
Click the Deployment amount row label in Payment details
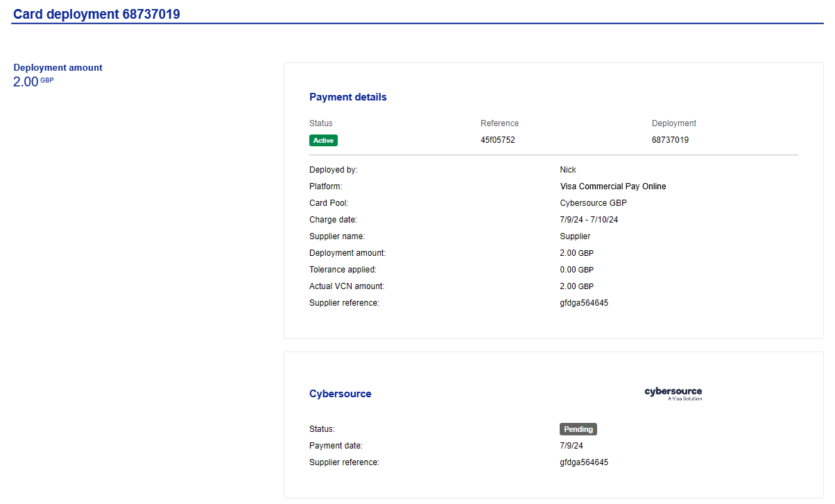click(347, 253)
